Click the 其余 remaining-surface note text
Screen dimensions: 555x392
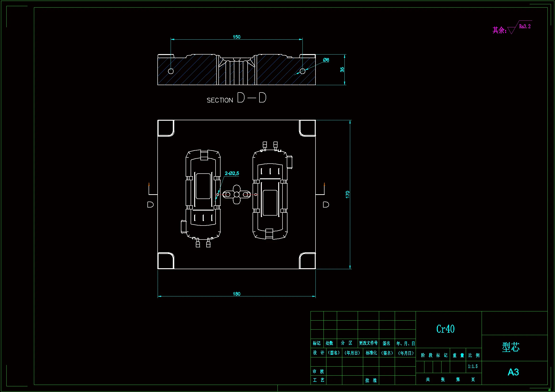[499, 30]
